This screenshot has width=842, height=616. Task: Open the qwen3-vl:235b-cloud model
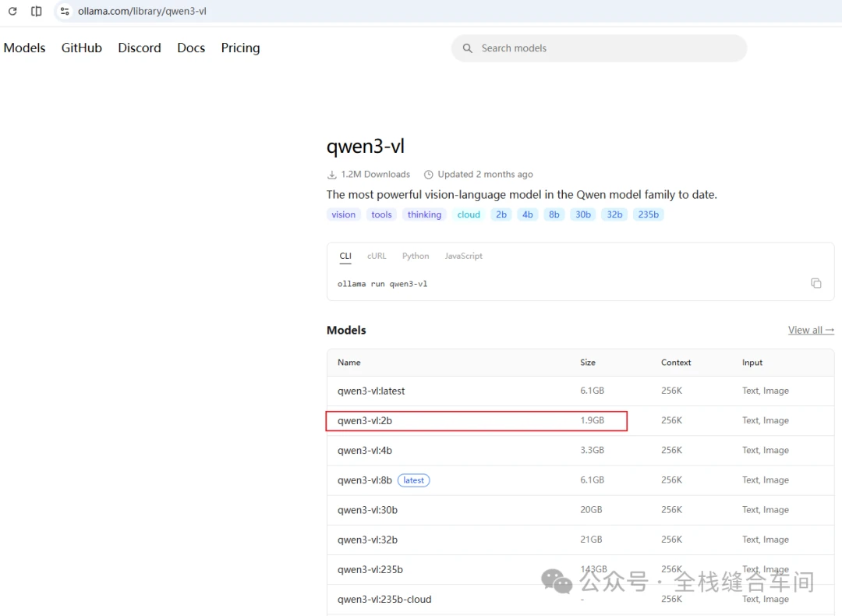(x=384, y=600)
